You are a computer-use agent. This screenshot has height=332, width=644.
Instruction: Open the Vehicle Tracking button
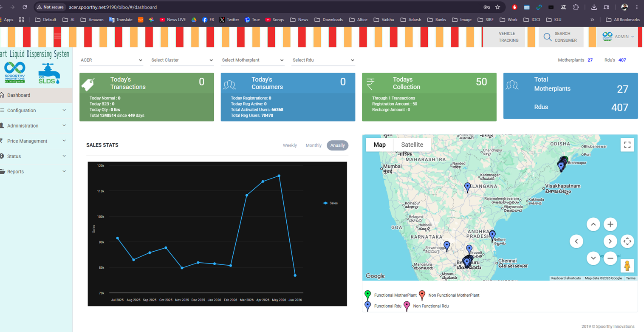coord(505,37)
